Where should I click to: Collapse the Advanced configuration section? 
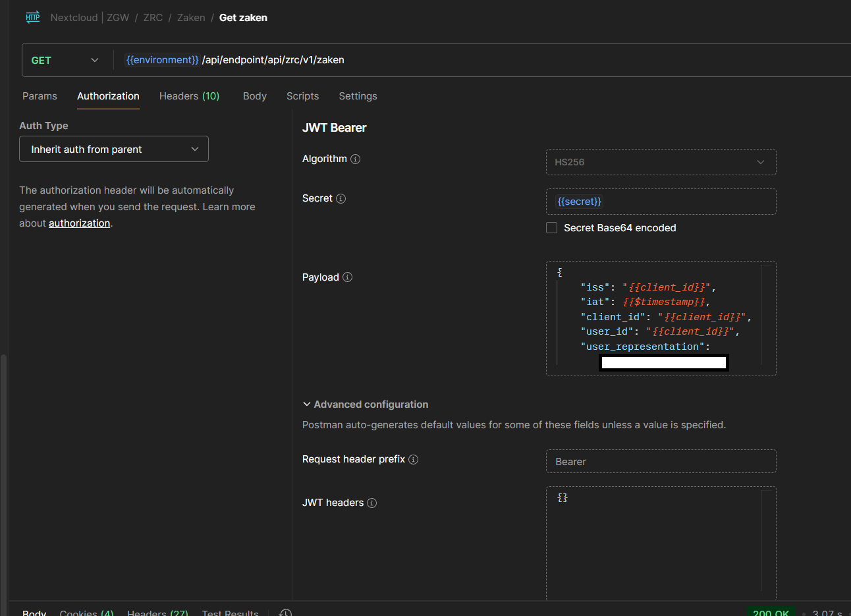366,405
